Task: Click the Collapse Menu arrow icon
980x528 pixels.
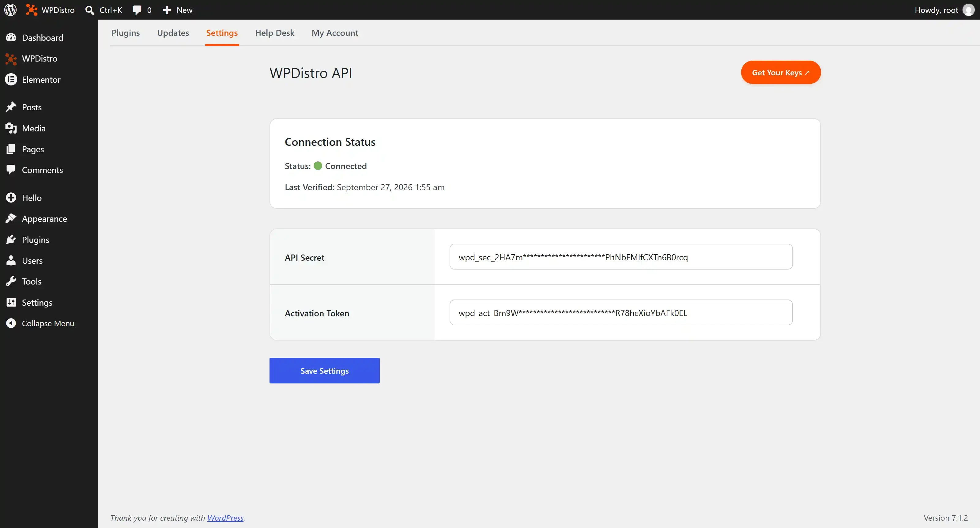Action: [x=11, y=323]
